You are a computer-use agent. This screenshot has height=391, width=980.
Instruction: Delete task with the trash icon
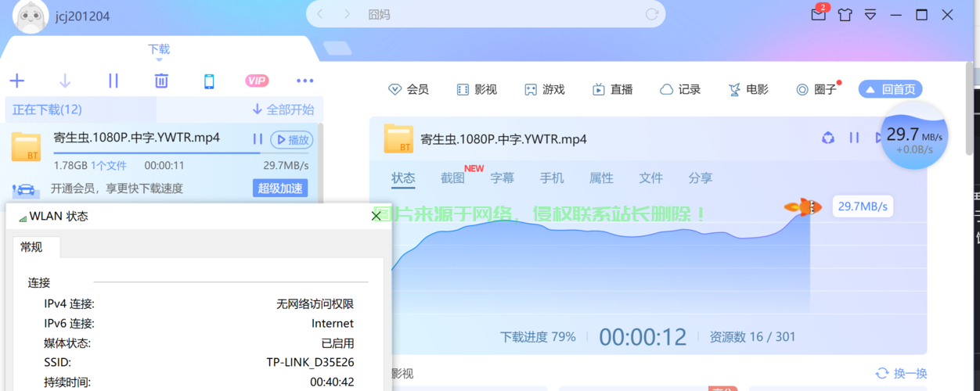click(161, 81)
